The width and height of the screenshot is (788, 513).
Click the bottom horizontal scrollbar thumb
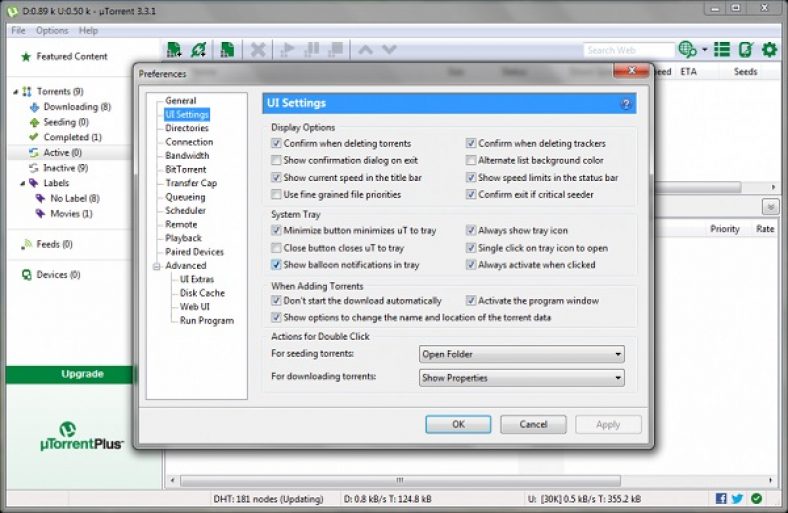pyautogui.click(x=400, y=480)
